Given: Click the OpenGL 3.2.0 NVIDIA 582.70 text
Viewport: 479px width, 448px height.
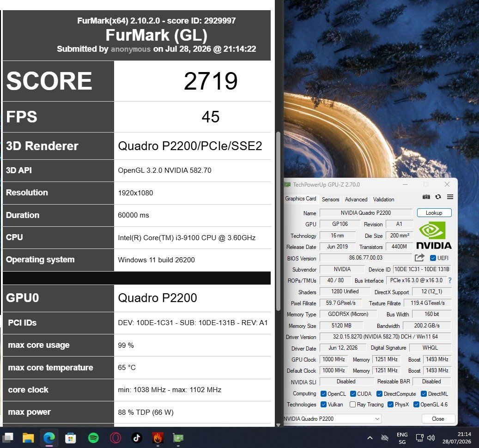Looking at the screenshot, I should point(164,170).
